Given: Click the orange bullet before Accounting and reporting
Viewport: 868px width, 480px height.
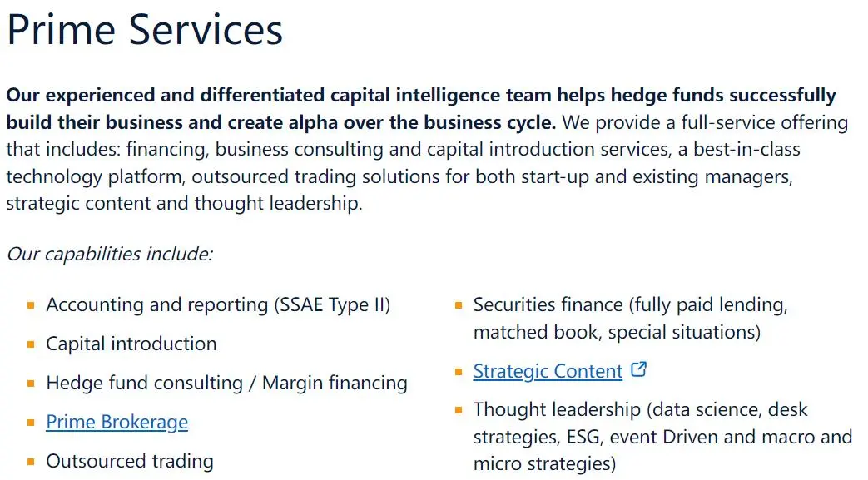Looking at the screenshot, I should [31, 305].
